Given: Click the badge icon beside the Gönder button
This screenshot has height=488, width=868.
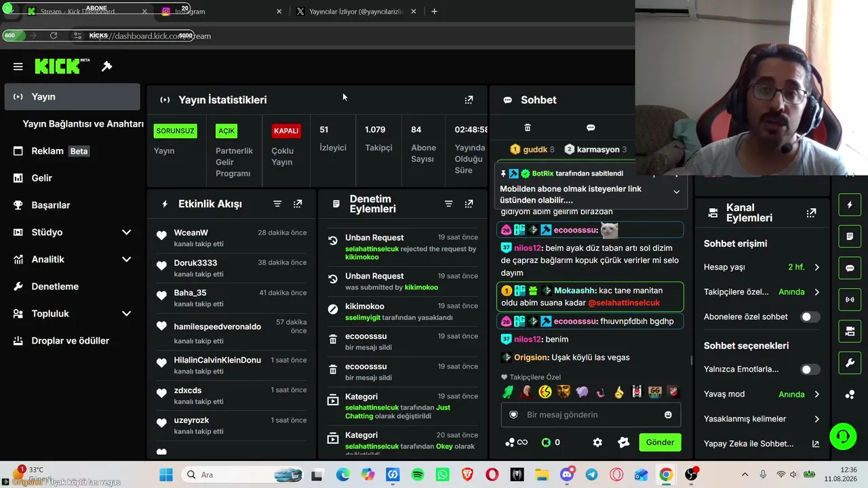Looking at the screenshot, I should tap(624, 442).
